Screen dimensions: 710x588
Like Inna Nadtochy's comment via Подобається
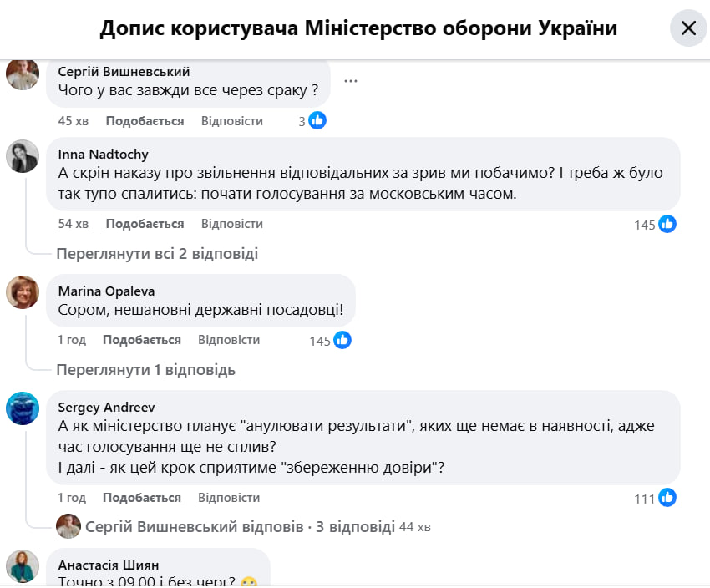145,224
